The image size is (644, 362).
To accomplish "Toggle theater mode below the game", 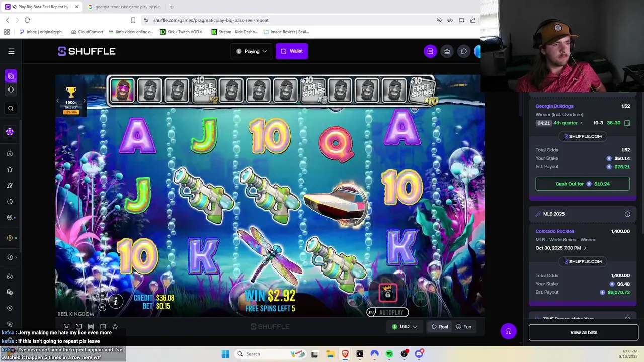I will (78, 327).
